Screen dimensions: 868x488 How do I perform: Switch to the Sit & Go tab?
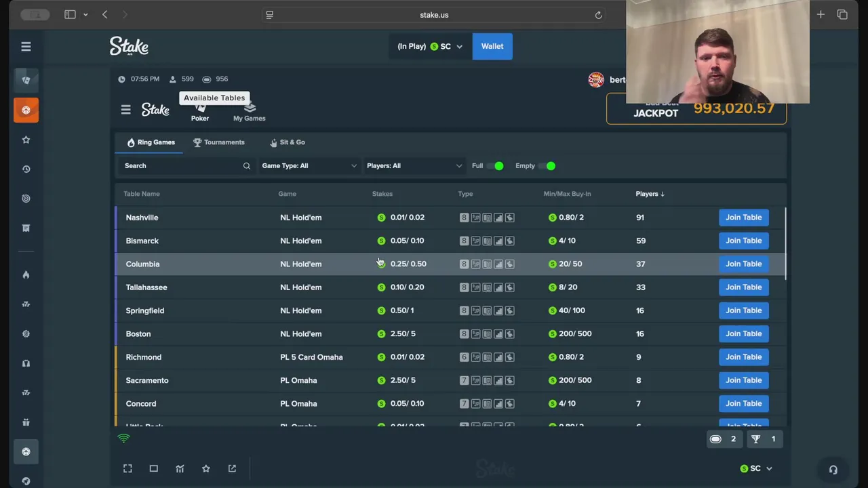tap(288, 142)
